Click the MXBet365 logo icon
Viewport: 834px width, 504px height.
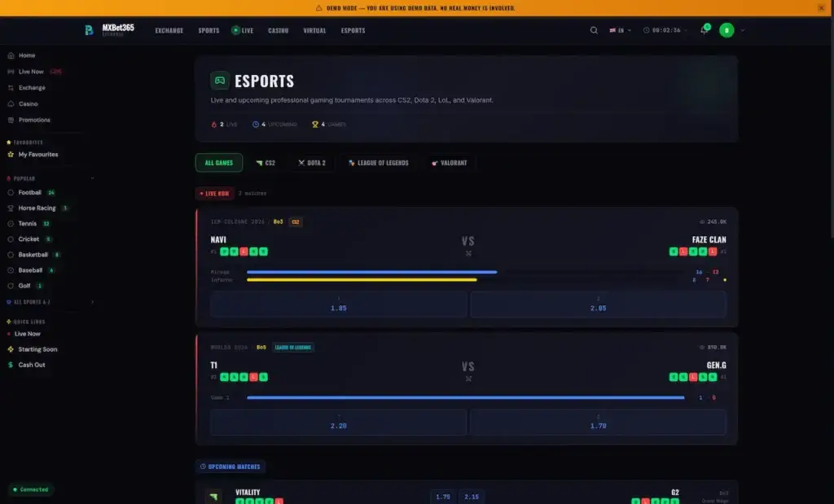[89, 30]
